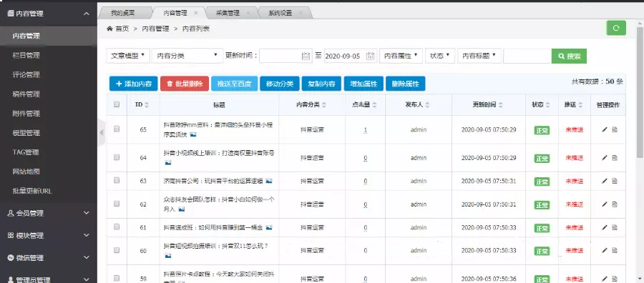Collapse the left sidebar with the arrow handle

(102, 132)
